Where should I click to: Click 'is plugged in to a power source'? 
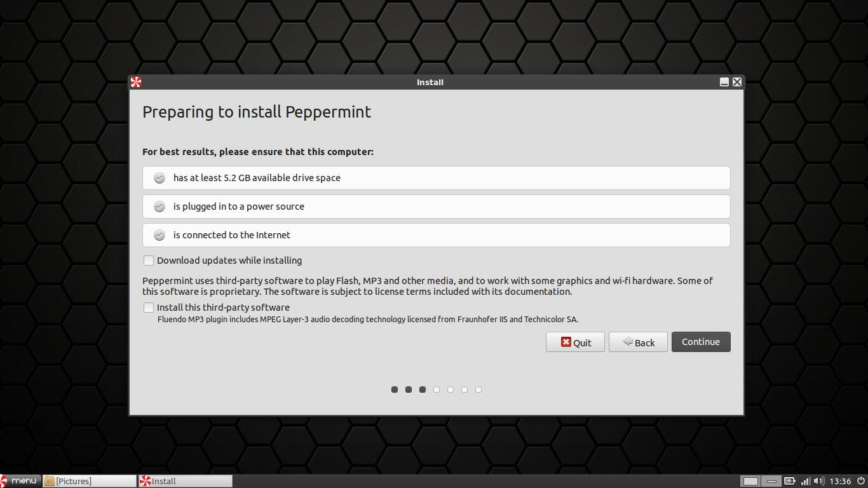coord(239,207)
